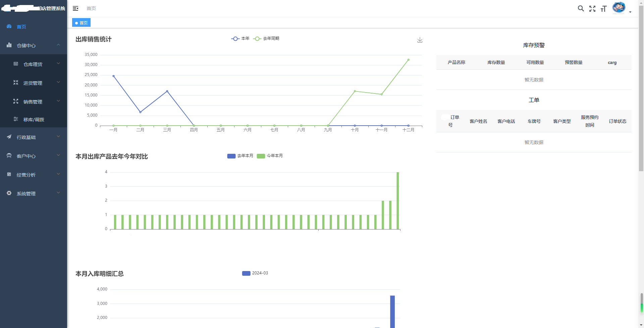
Task: Click the 系统管理 gear icon
Action: 9,193
